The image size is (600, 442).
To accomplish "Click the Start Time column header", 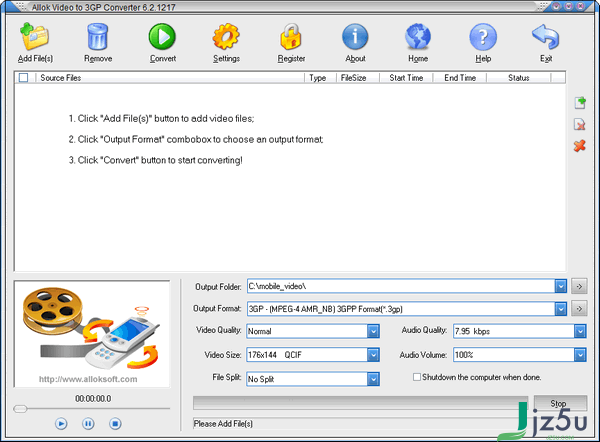I will coord(406,78).
